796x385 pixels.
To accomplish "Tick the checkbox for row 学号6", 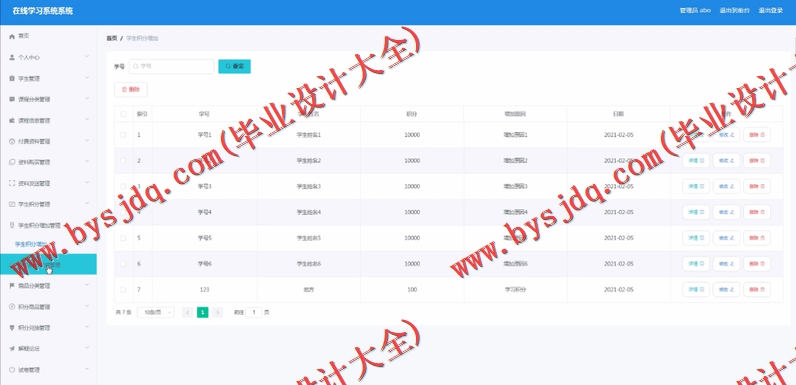I will (123, 264).
